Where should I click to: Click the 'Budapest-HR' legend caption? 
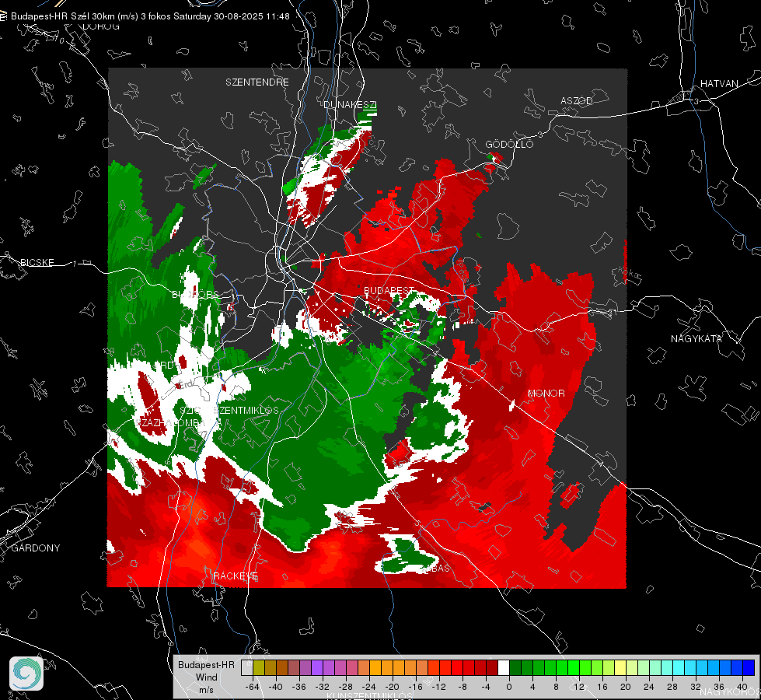pos(206,665)
